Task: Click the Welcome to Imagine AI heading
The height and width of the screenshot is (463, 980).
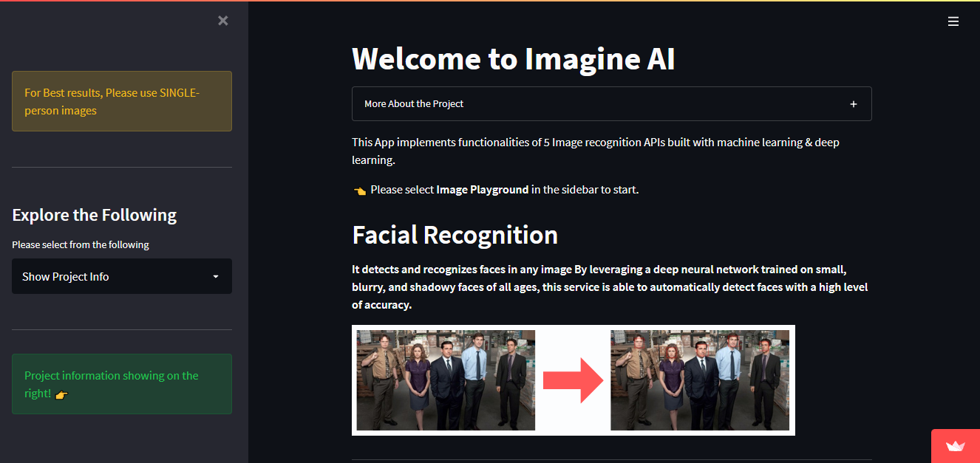Action: pos(513,59)
